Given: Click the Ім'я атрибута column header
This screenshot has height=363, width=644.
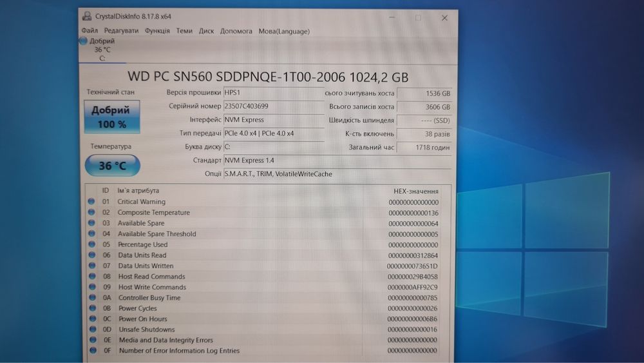Looking at the screenshot, I should click(138, 190).
